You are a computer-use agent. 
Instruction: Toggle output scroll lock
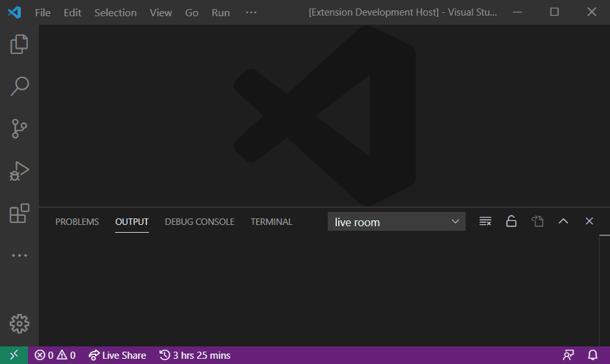511,221
